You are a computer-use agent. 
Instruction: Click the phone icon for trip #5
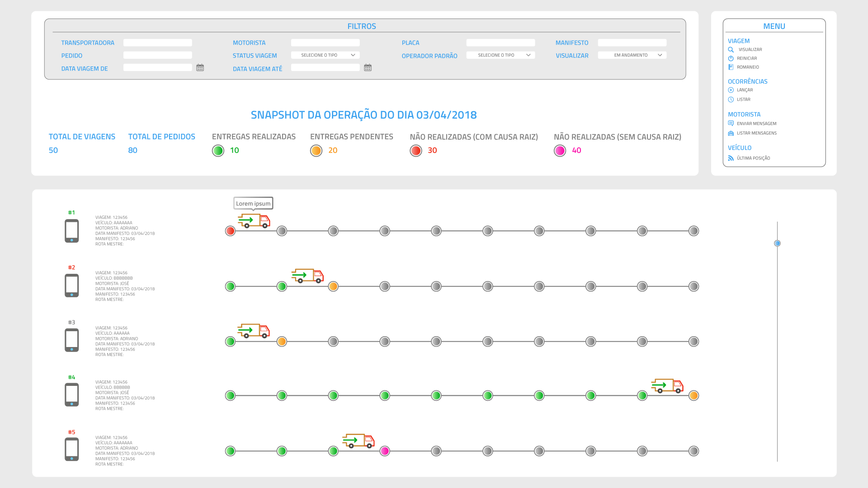(x=71, y=449)
